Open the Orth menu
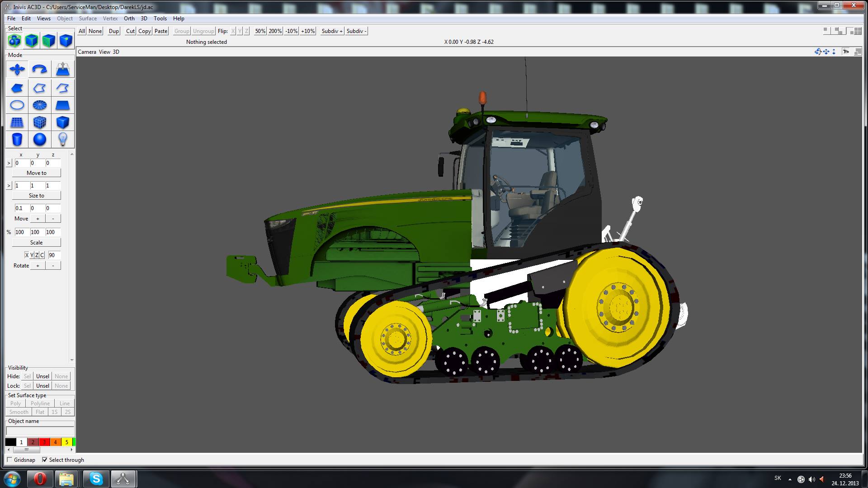The image size is (868, 488). (129, 19)
